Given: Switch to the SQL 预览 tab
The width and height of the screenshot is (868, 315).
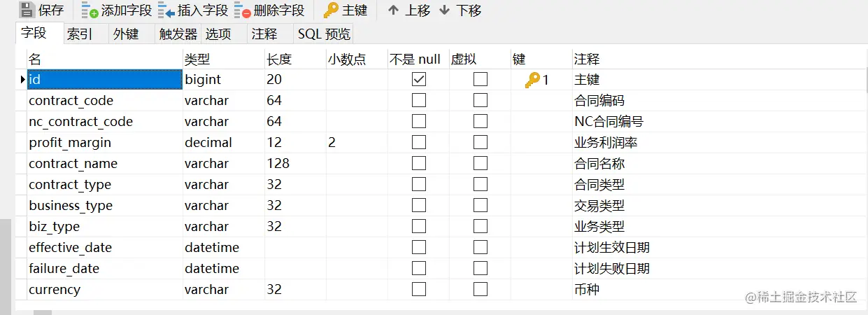Looking at the screenshot, I should (x=324, y=34).
